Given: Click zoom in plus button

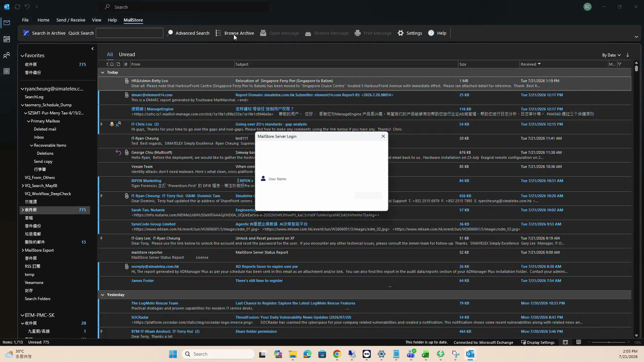Looking at the screenshot, I should [628, 342].
